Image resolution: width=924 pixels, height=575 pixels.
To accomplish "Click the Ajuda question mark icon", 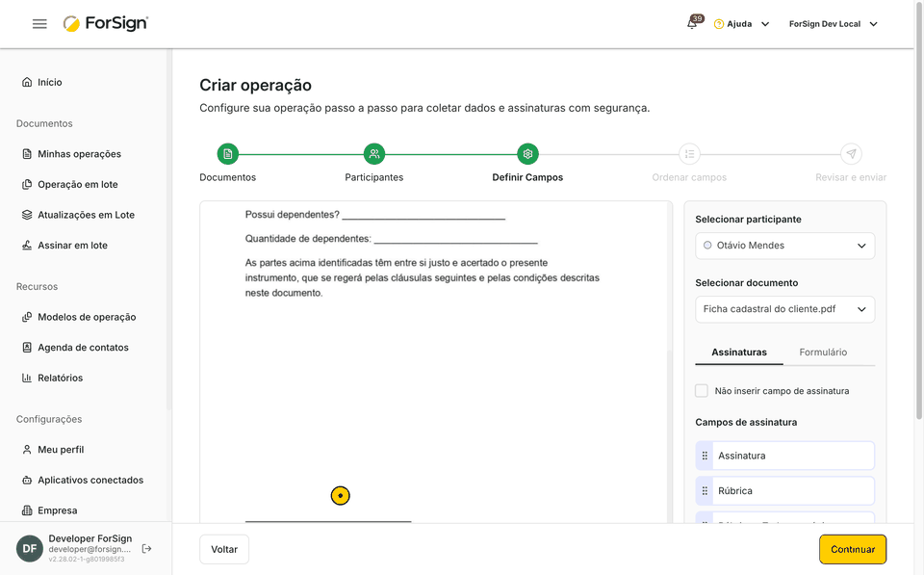I will [718, 24].
